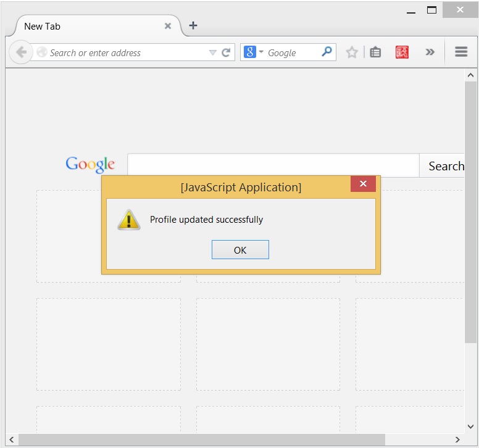
Task: Expand the toolbar overflow chevron
Action: click(x=430, y=52)
